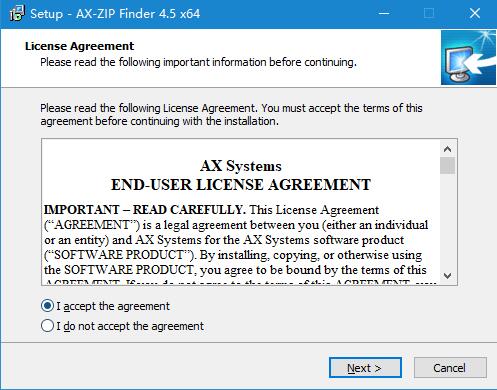Click the "You must accept the terms" instruction paragraph
Image resolution: width=497 pixels, height=390 pixels.
click(x=231, y=115)
